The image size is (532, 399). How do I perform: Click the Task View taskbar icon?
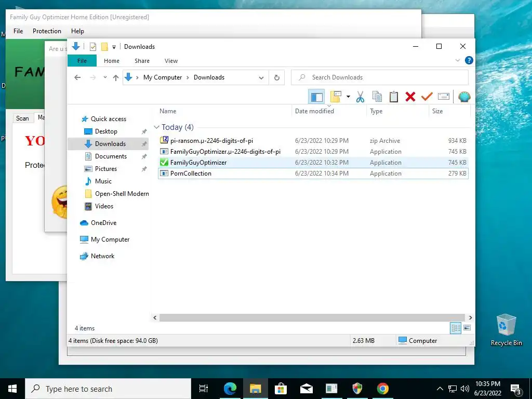click(x=203, y=389)
